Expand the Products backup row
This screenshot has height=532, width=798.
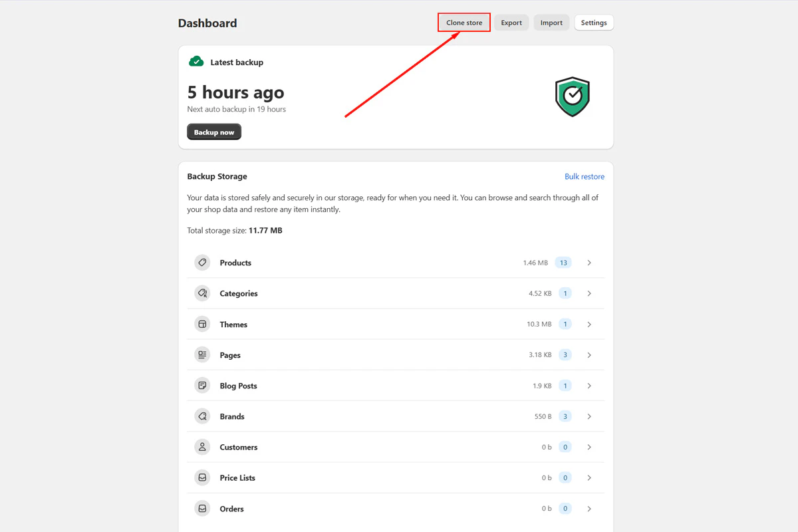589,262
